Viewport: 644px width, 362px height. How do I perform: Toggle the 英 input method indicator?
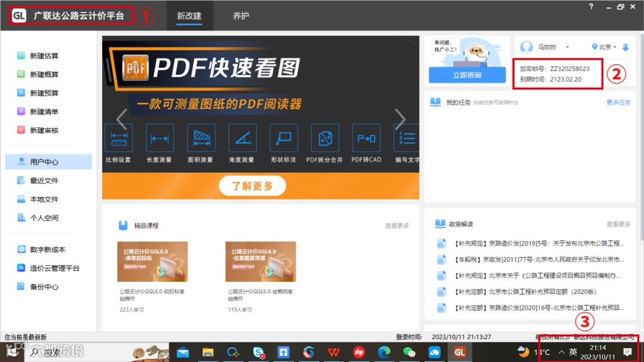point(573,352)
